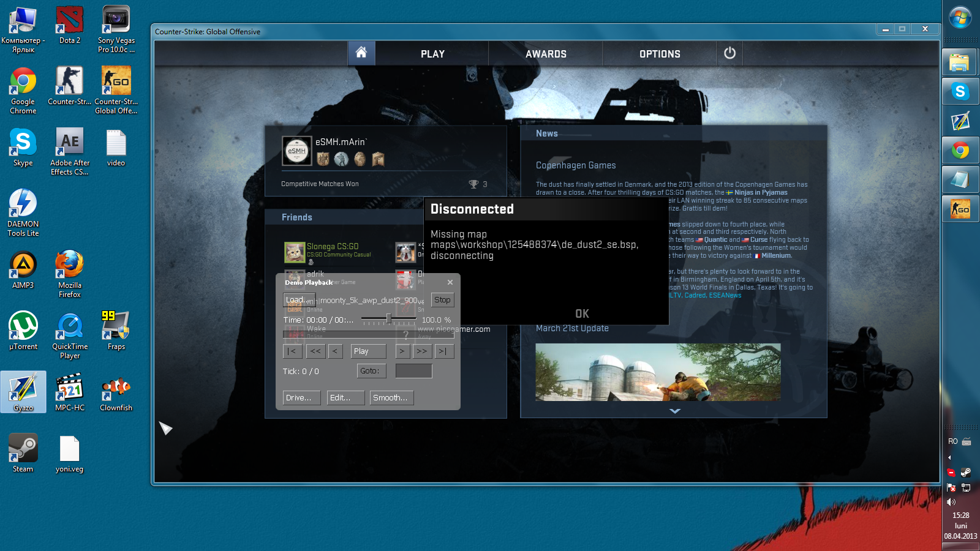
Task: Step forward one tick with > button
Action: tap(402, 351)
